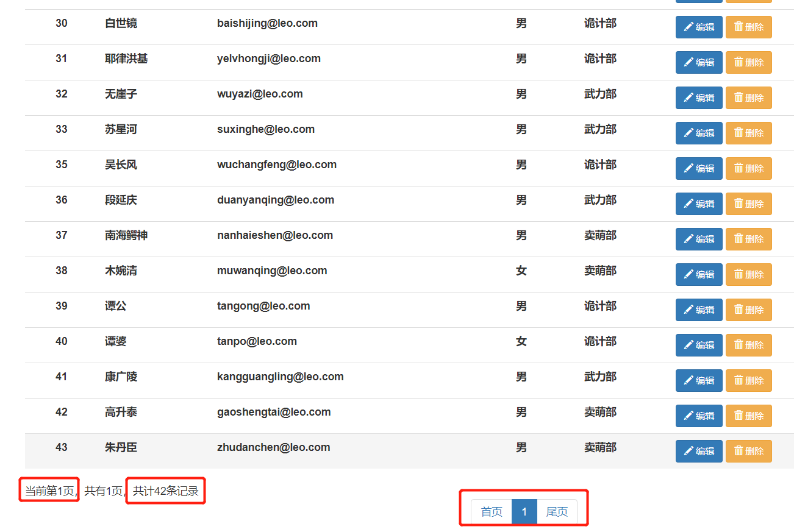Click the name 南海鳄神
Image resolution: width=794 pixels, height=532 pixels.
(x=126, y=235)
